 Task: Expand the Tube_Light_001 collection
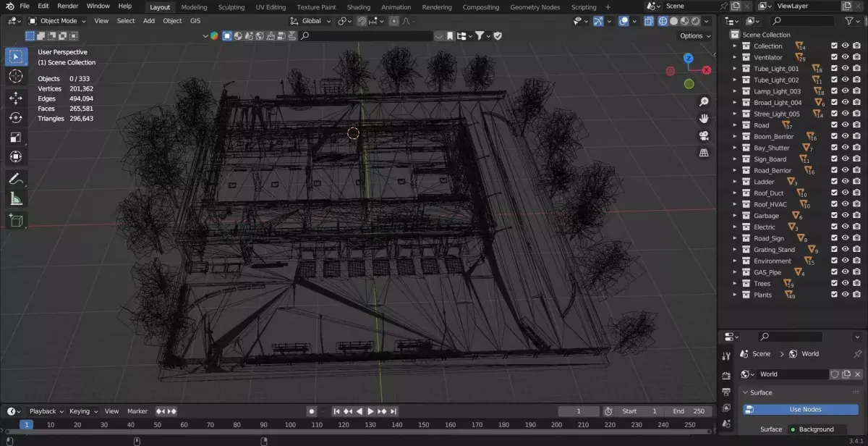735,69
